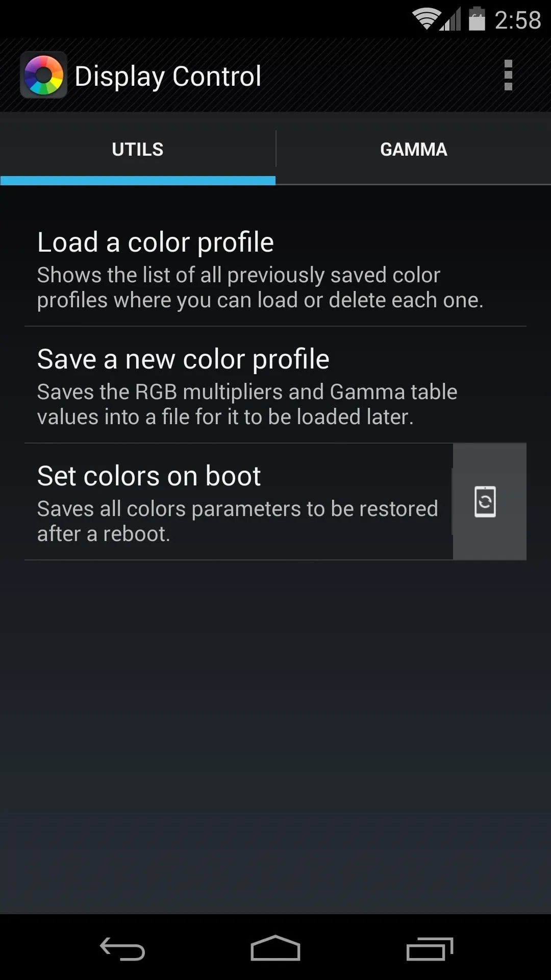Tap the battery status icon
551x980 pixels.
[x=477, y=19]
